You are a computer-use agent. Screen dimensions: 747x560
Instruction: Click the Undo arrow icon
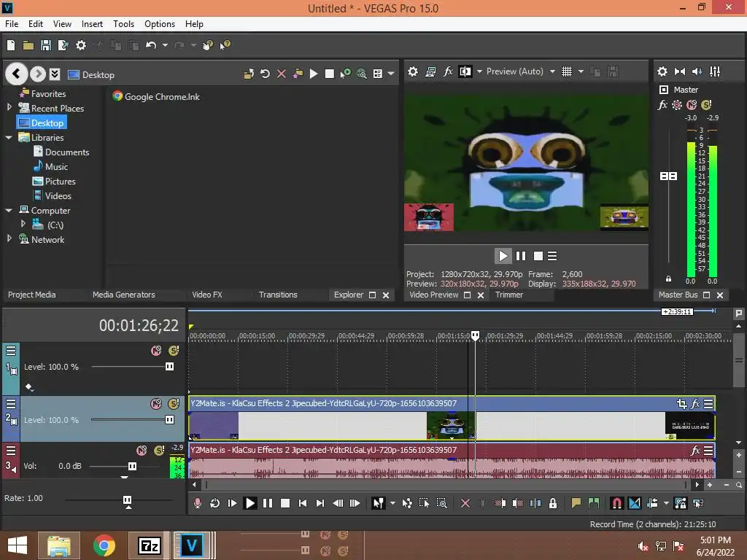(x=151, y=45)
